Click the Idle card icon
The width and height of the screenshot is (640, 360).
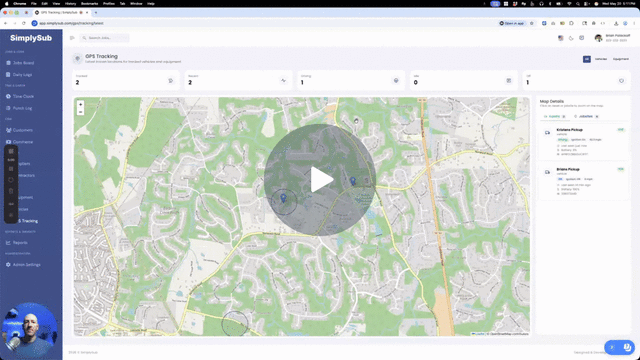(x=509, y=81)
